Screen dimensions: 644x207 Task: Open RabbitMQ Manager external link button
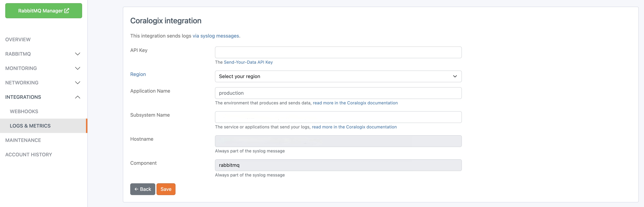click(44, 11)
